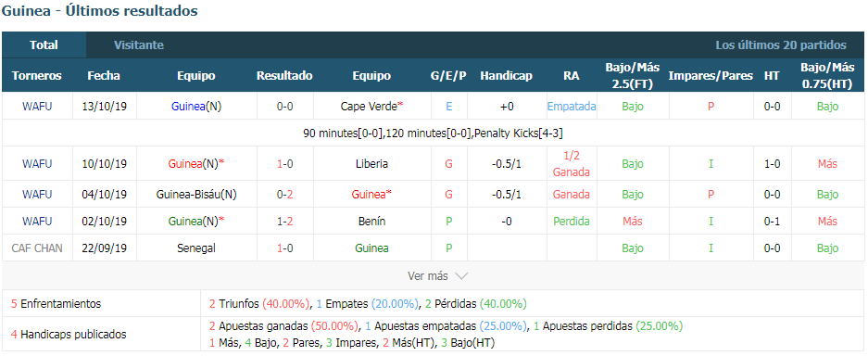This screenshot has width=868, height=356.
Task: Open Liberia team page
Action: (372, 164)
